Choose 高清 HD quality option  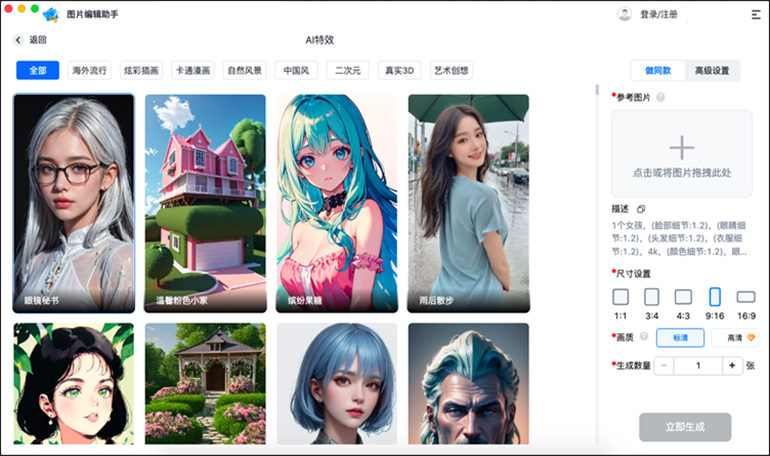[x=735, y=338]
